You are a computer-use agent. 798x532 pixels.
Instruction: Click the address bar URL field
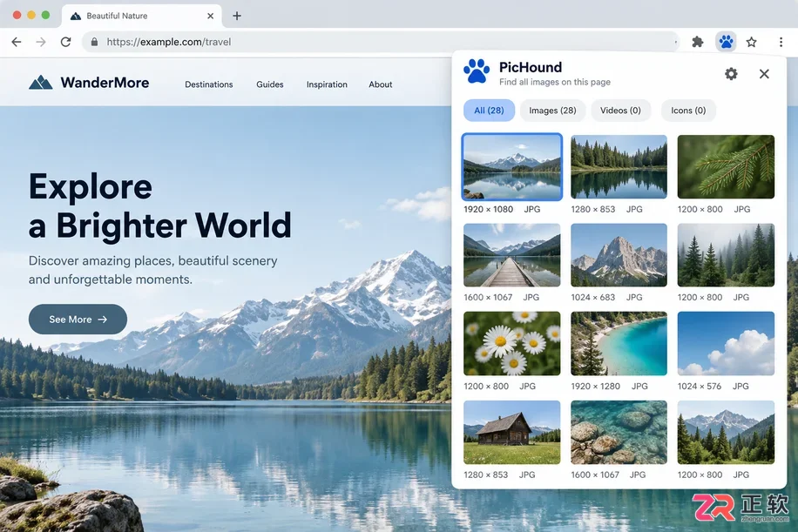pos(381,42)
